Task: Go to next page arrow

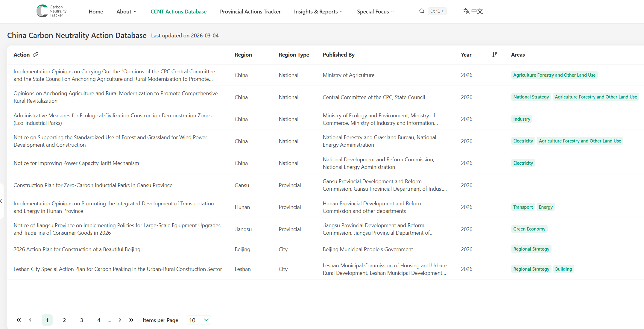Action: click(120, 320)
